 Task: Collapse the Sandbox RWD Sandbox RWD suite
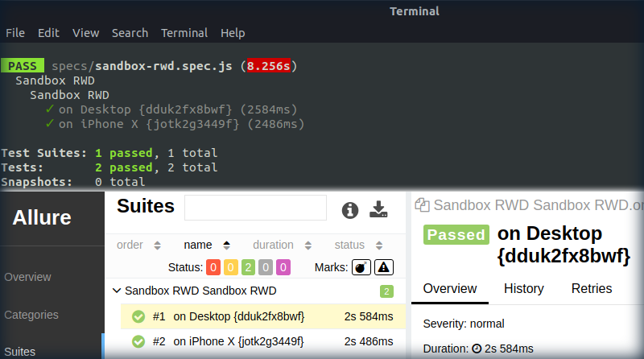[x=117, y=291]
